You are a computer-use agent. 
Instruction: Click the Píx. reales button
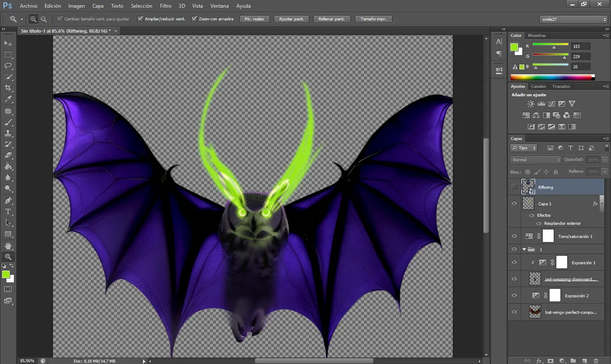click(254, 19)
